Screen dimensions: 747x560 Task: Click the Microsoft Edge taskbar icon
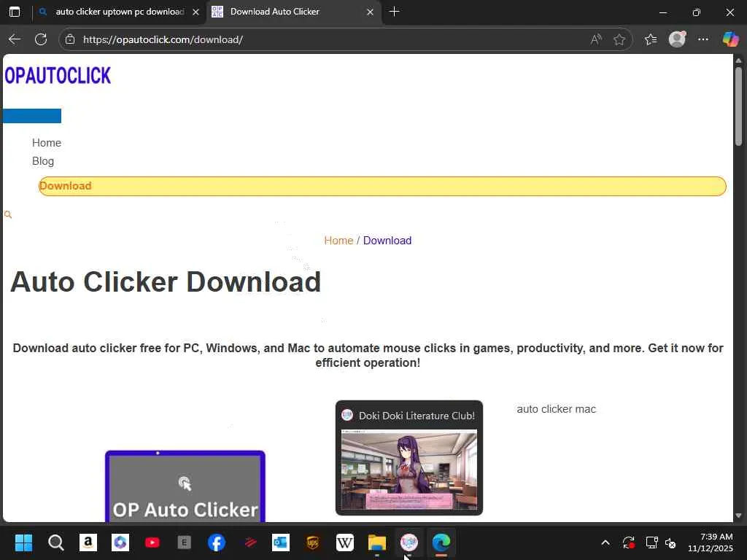[441, 542]
